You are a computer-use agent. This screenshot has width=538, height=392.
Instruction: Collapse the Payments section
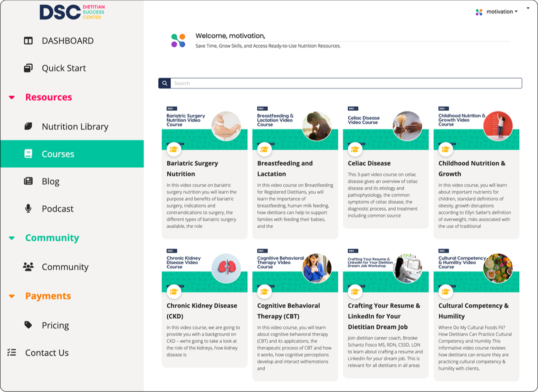(x=11, y=296)
